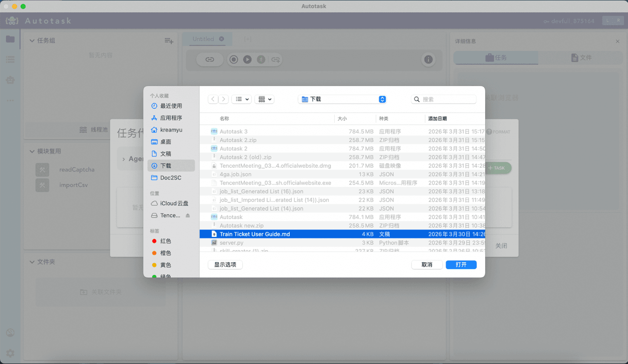The width and height of the screenshot is (628, 364).
Task: Sort files by 大小 column header
Action: (342, 119)
